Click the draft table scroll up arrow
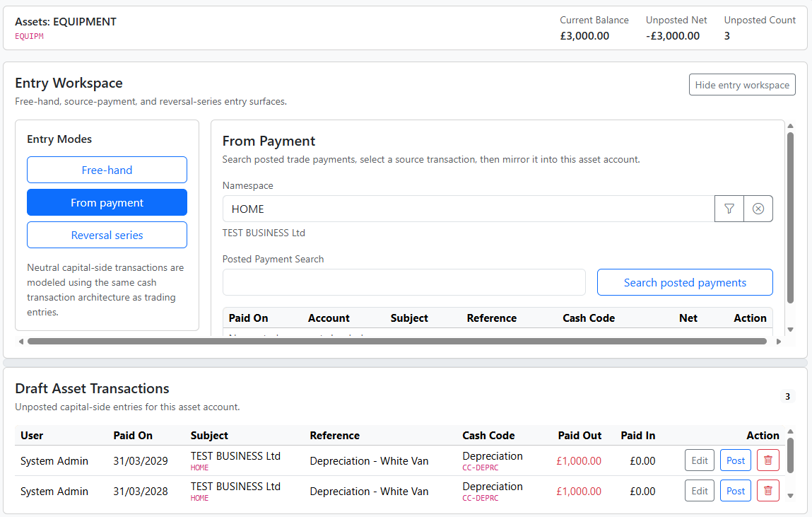 coord(790,431)
